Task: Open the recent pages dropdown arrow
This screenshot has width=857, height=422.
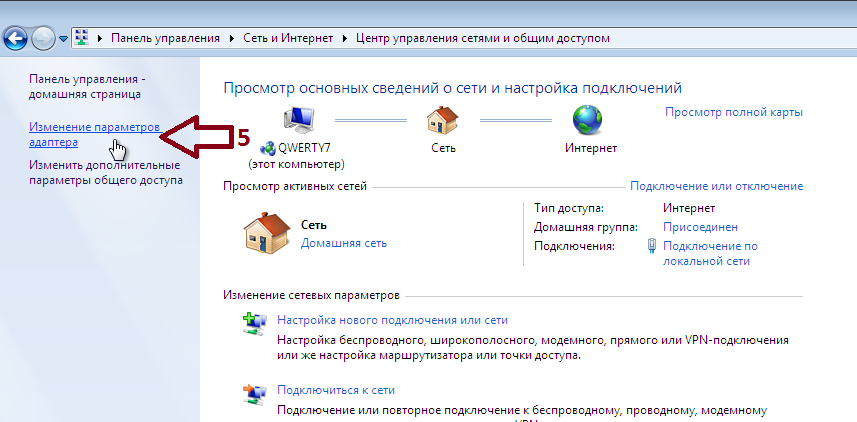Action: [63, 39]
